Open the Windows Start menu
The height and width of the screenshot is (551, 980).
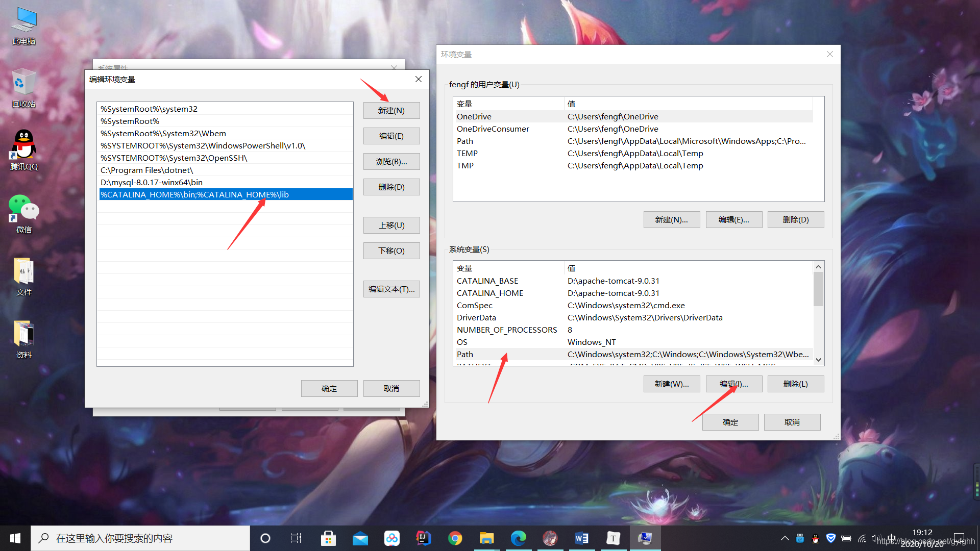click(15, 538)
